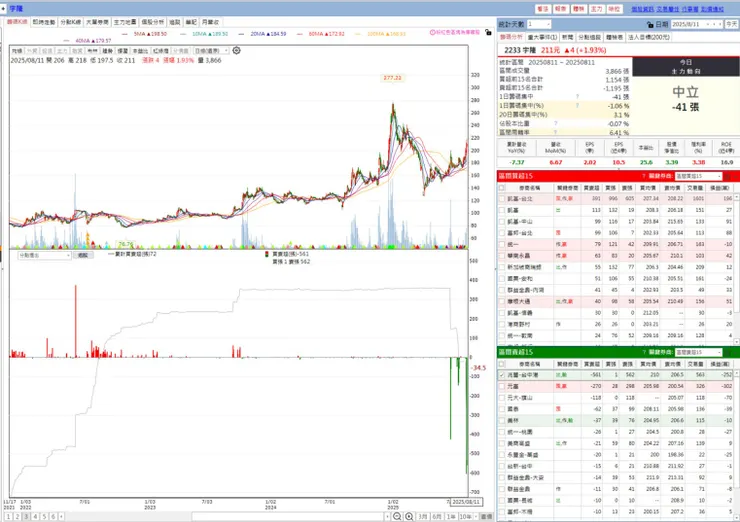Toggle 紅綠燈 indicator on chart toolbar
This screenshot has width=740, height=522.
pos(161,51)
